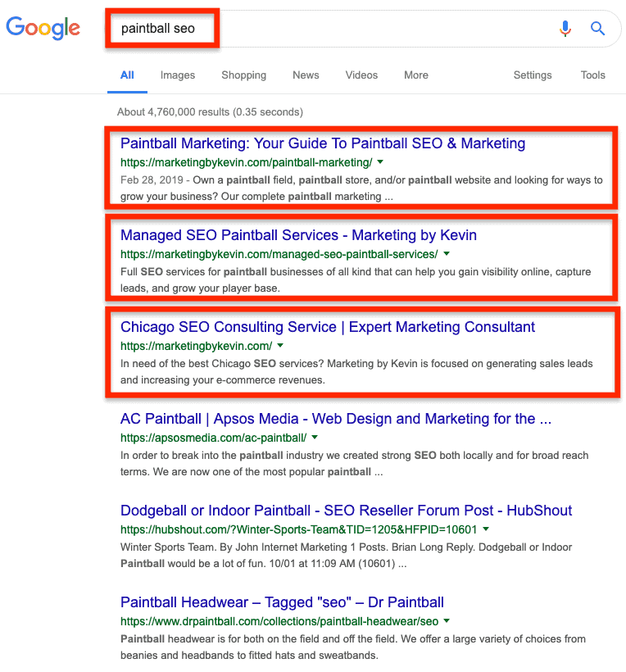This screenshot has height=672, width=626.
Task: Open dropdown arrow beside apsosmedia.com URL
Action: point(315,437)
